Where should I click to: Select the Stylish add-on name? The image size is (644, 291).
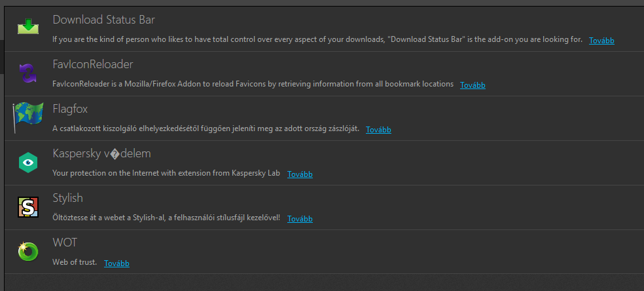click(x=67, y=198)
